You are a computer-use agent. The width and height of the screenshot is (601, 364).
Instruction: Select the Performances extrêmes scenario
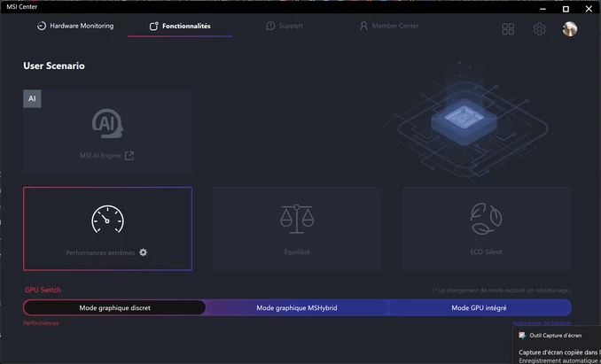click(x=108, y=228)
